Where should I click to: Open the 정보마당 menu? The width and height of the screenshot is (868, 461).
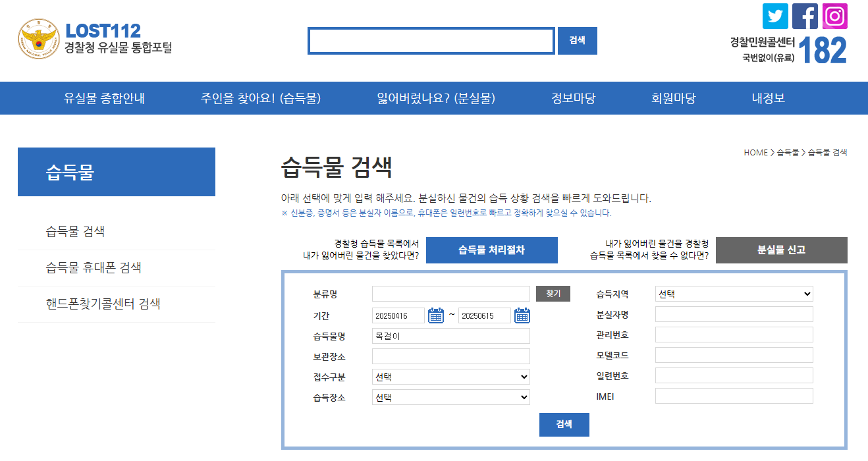point(574,99)
